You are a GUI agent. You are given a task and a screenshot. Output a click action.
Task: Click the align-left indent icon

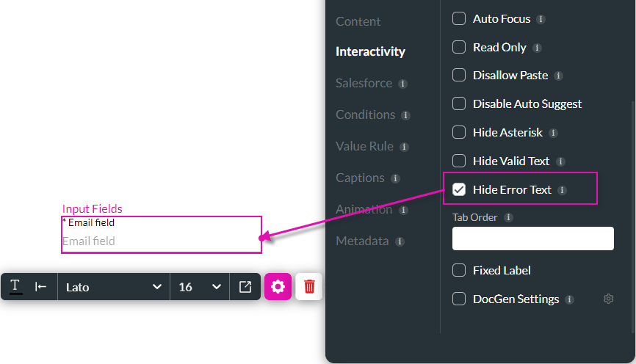point(40,287)
